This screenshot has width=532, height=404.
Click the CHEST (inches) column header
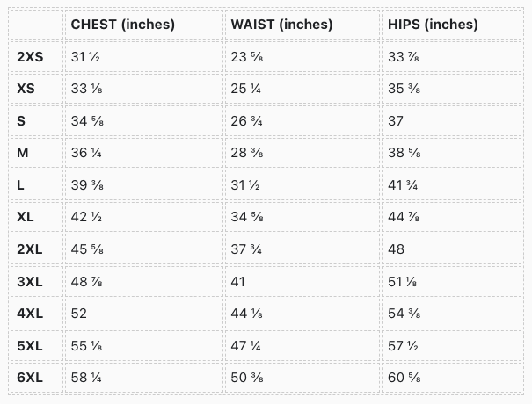pyautogui.click(x=122, y=25)
